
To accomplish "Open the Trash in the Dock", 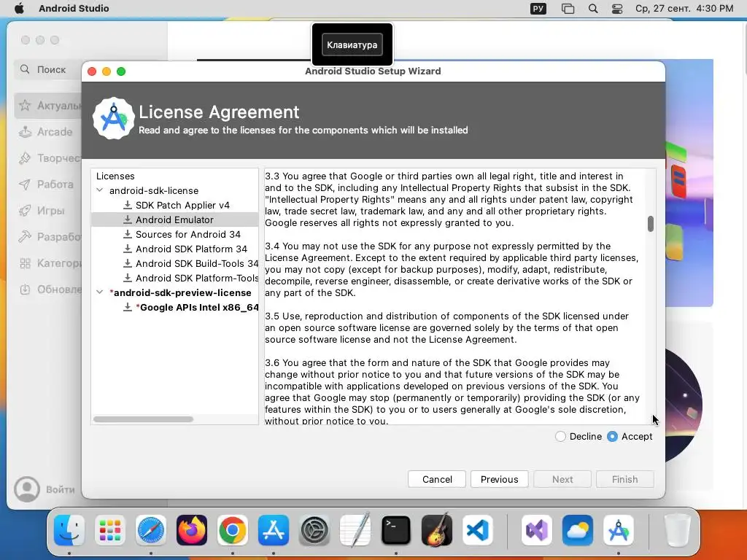I will coord(677,530).
